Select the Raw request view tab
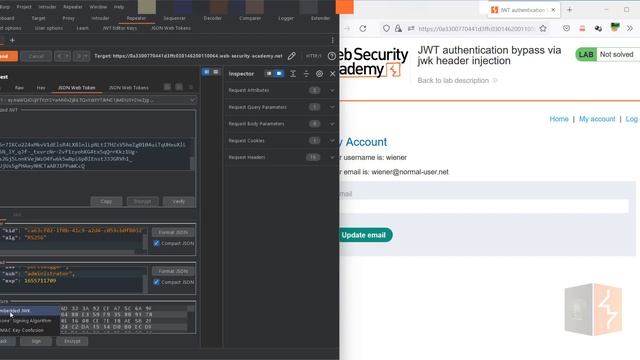The height and width of the screenshot is (360, 640). (19, 88)
